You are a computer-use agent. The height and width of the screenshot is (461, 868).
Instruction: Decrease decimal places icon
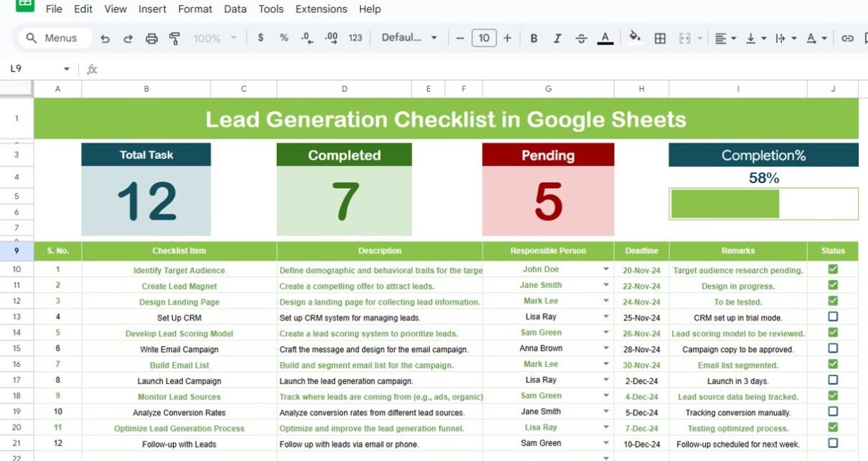307,38
